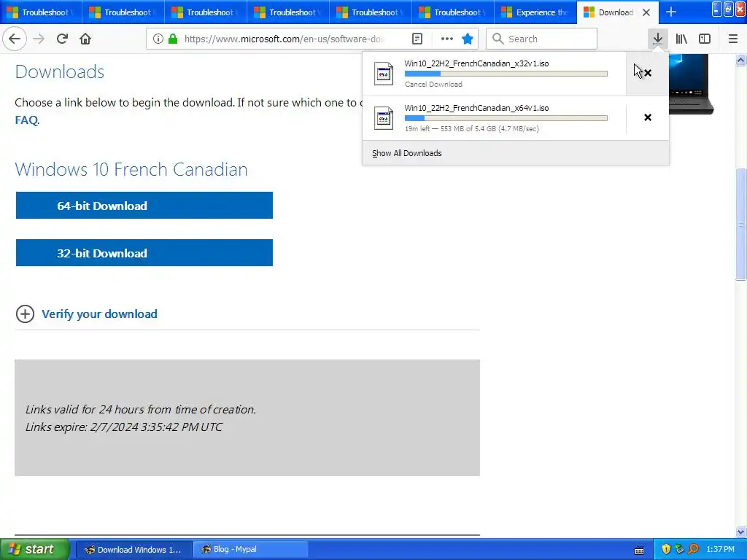Click the x64v1 ISO file icon
This screenshot has width=747, height=560.
tap(384, 118)
